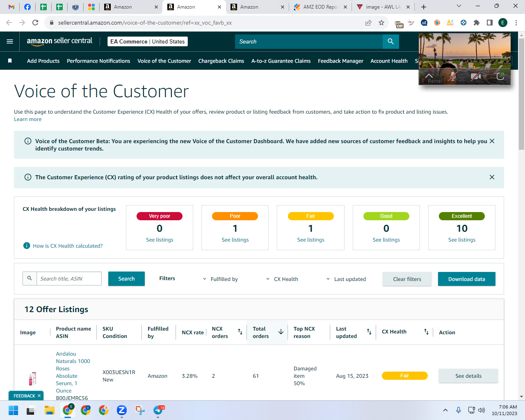Open Account Health

pyautogui.click(x=389, y=61)
